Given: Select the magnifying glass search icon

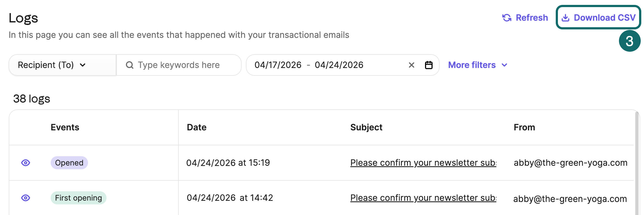Looking at the screenshot, I should click(x=129, y=65).
